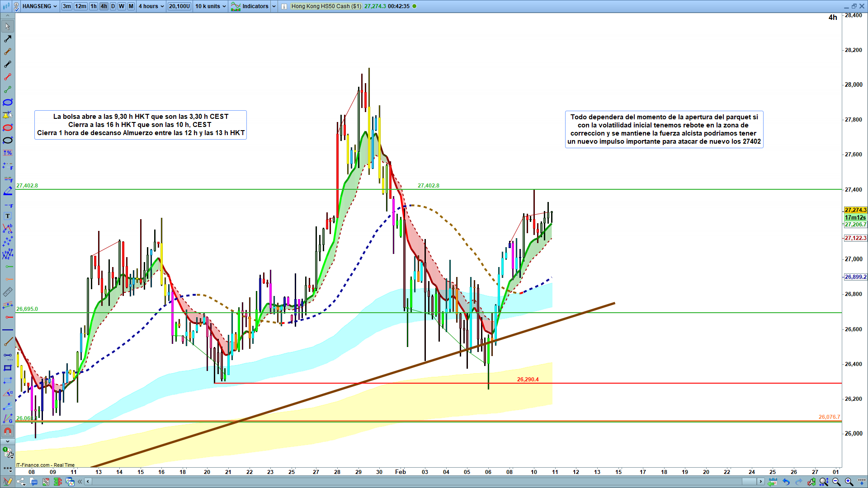
Task: Open the HANGSENG instrument dropdown
Action: (x=40, y=6)
